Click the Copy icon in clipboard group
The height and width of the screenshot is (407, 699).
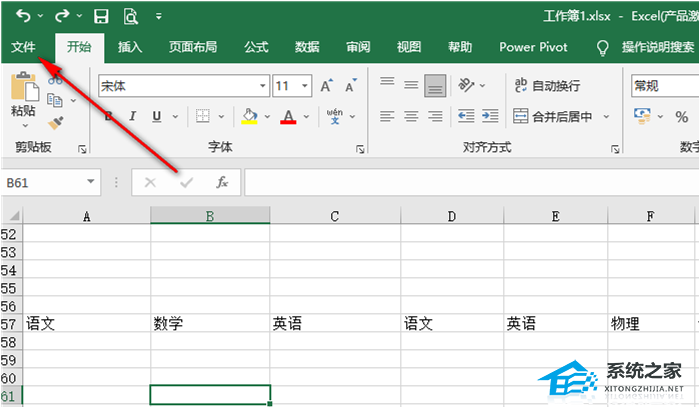pyautogui.click(x=55, y=100)
